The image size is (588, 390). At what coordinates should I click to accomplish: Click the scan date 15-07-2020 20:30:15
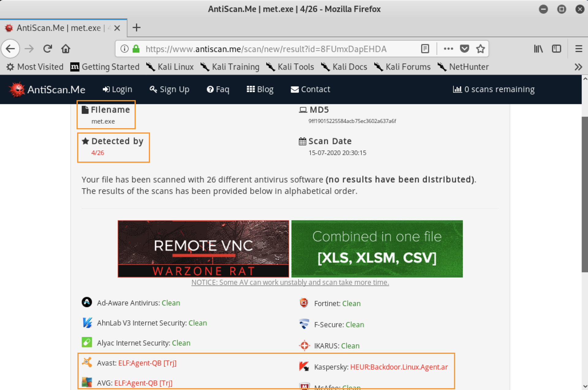tap(337, 153)
